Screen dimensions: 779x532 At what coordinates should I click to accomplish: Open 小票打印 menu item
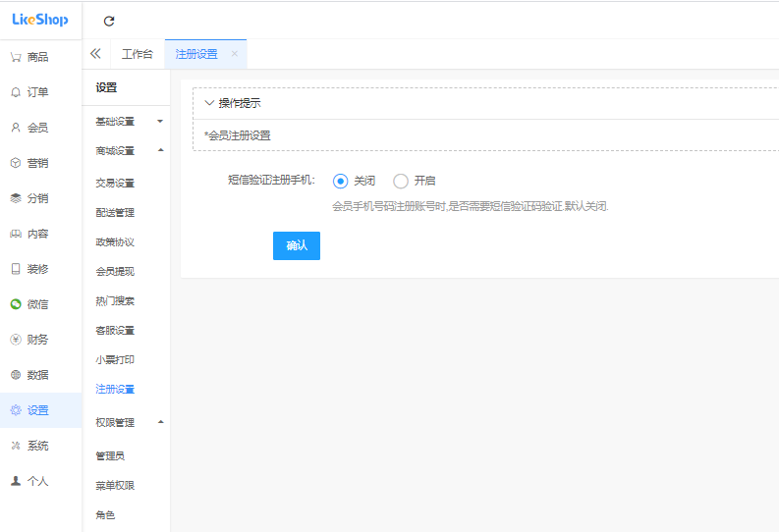click(115, 360)
